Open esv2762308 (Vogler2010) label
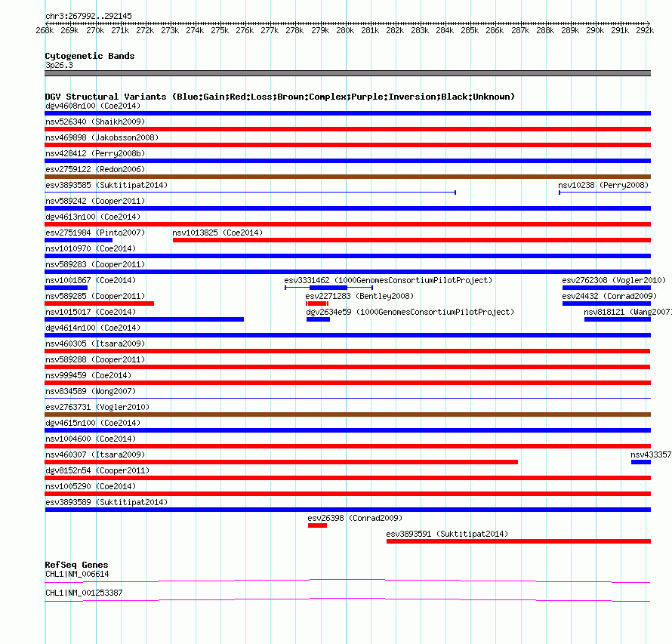 coord(614,280)
